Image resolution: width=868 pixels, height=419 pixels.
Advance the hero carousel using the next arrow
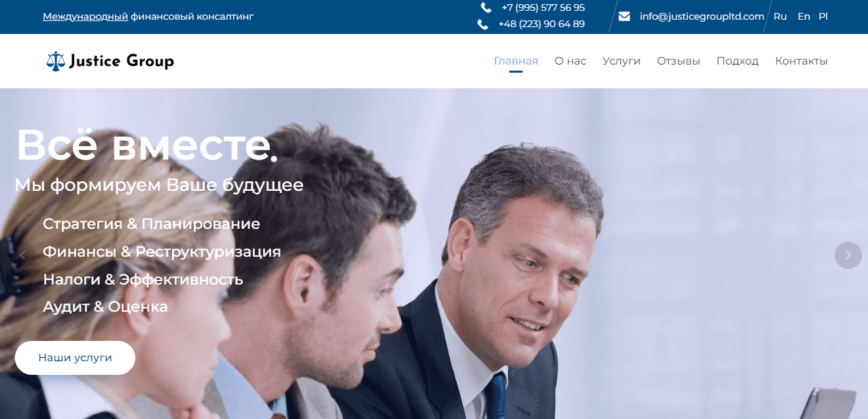tap(847, 255)
